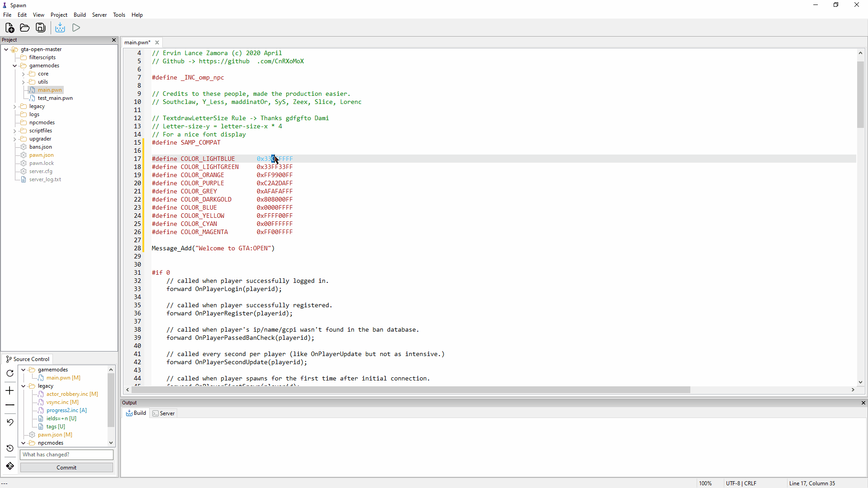
Task: Expand the scriptfiles folder
Action: (x=14, y=131)
